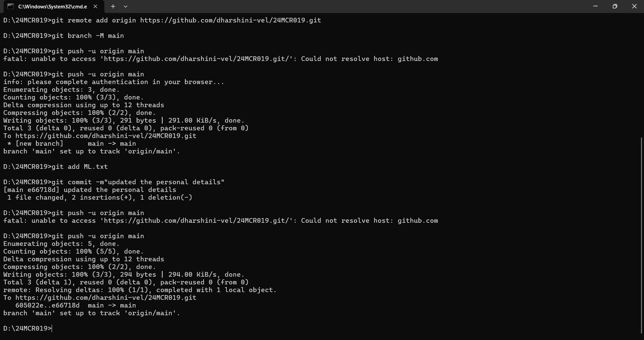
Task: Open a new tab with the plus button
Action: pyautogui.click(x=113, y=6)
